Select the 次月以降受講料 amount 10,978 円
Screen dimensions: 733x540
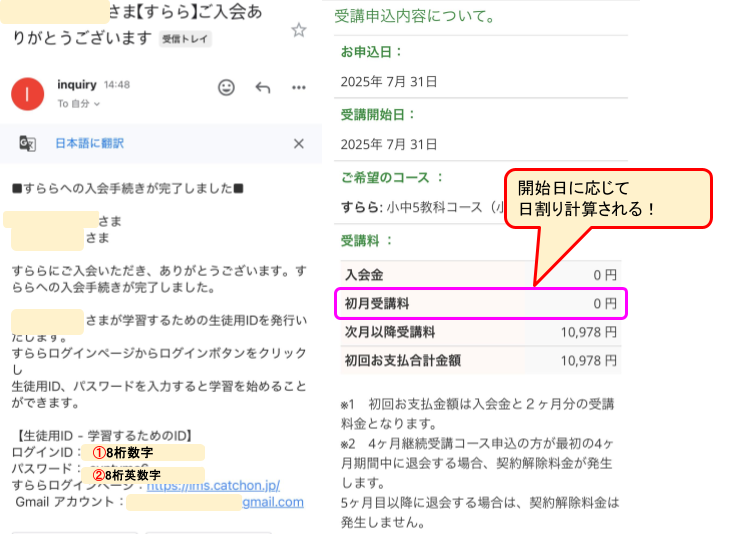tap(589, 332)
